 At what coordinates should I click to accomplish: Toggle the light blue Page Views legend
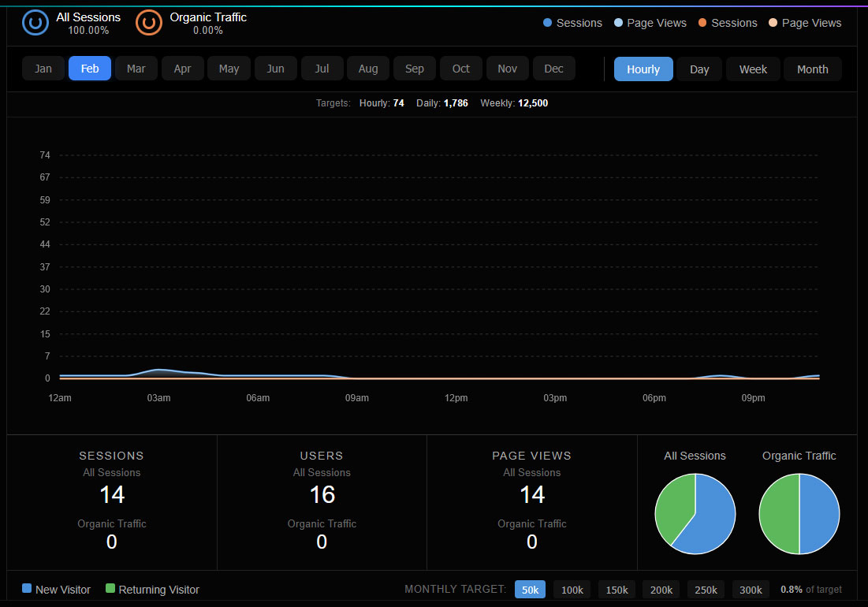tap(650, 23)
